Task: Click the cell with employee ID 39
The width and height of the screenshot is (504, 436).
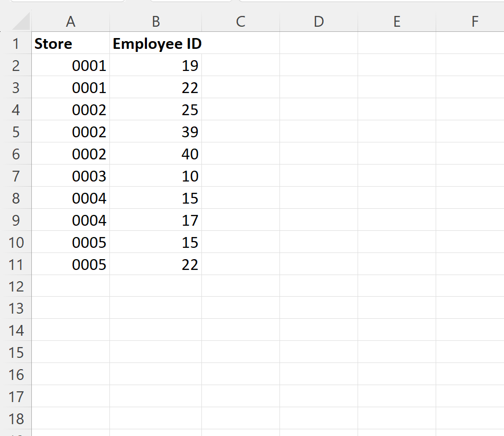Action: pos(155,132)
